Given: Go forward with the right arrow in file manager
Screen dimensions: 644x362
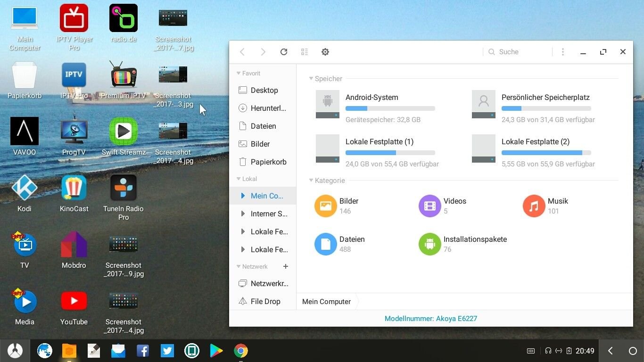Looking at the screenshot, I should click(x=263, y=52).
